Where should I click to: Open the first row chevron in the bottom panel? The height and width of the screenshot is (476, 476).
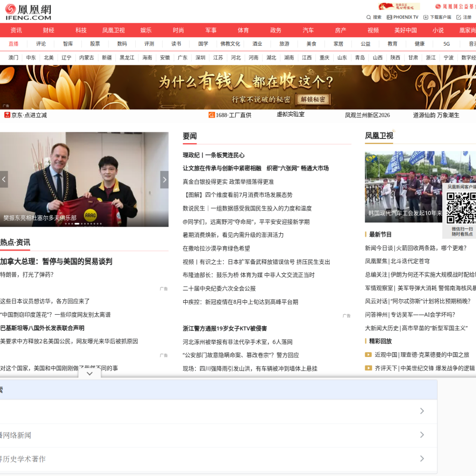[x=422, y=411]
